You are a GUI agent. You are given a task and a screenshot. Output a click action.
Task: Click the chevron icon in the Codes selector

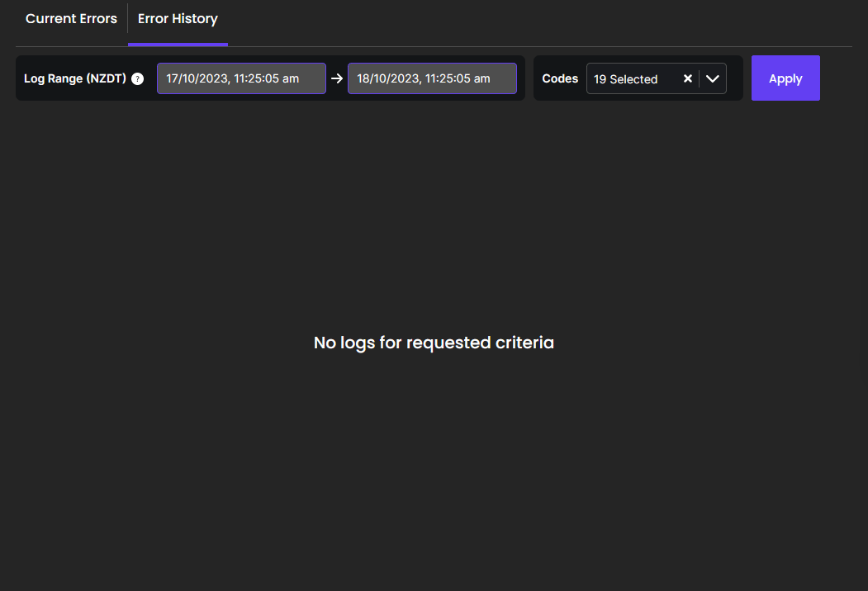(x=712, y=78)
